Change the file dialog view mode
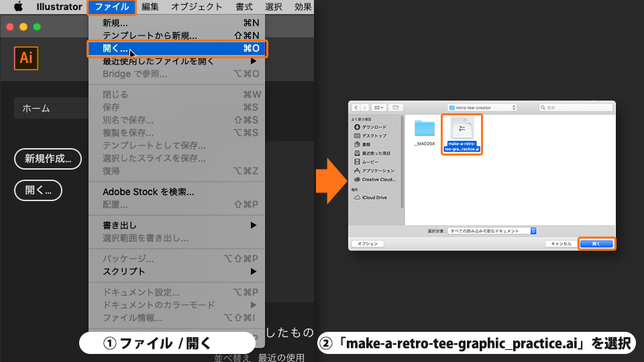 click(x=378, y=107)
